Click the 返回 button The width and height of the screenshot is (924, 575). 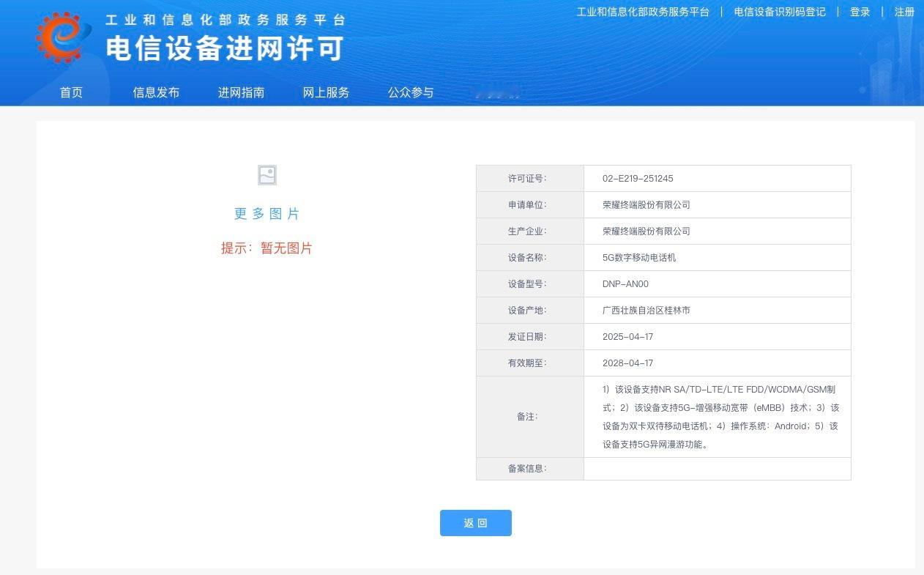click(x=476, y=523)
